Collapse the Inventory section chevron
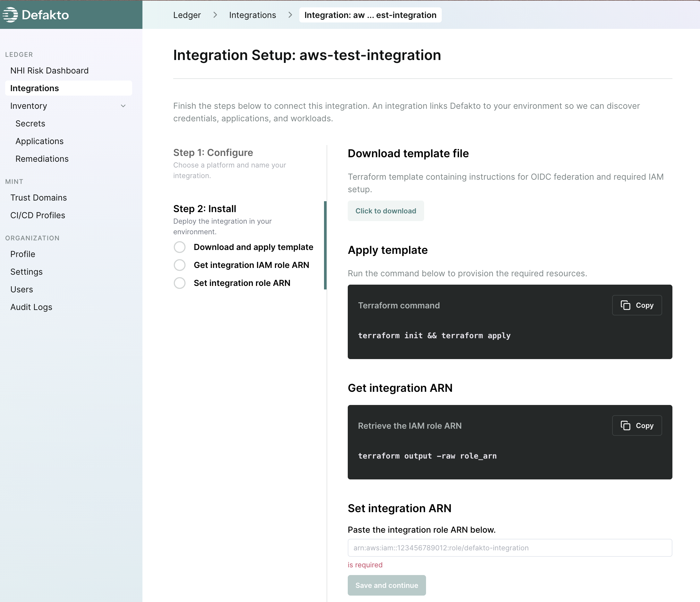 123,106
